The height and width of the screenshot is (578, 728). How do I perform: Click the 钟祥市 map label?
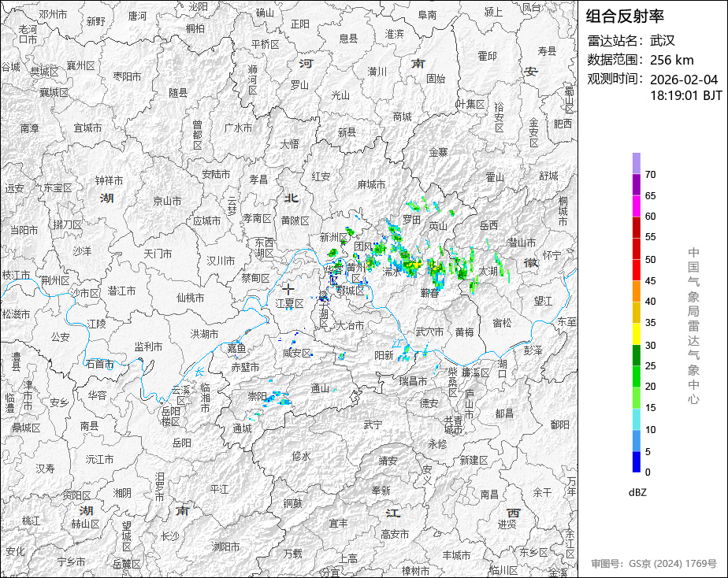point(109,180)
